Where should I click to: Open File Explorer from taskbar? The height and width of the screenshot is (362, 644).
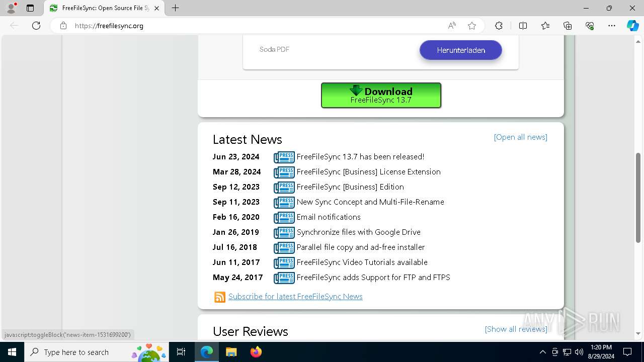(x=231, y=352)
